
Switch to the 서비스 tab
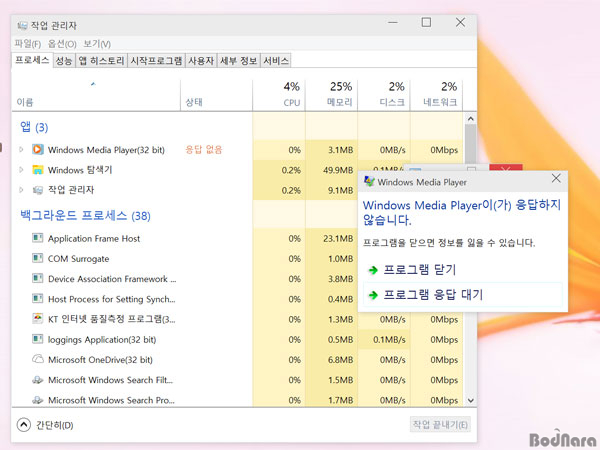(x=276, y=60)
